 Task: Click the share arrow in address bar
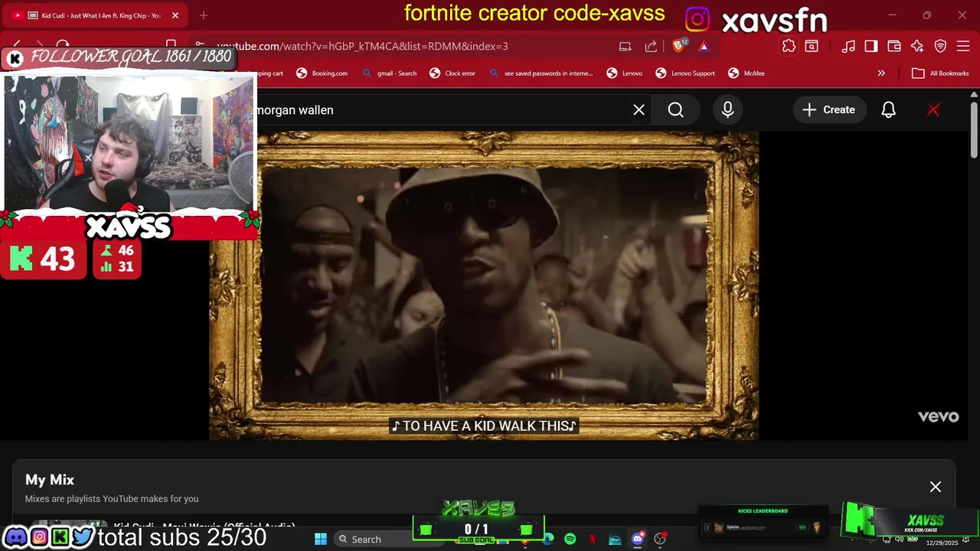point(651,46)
